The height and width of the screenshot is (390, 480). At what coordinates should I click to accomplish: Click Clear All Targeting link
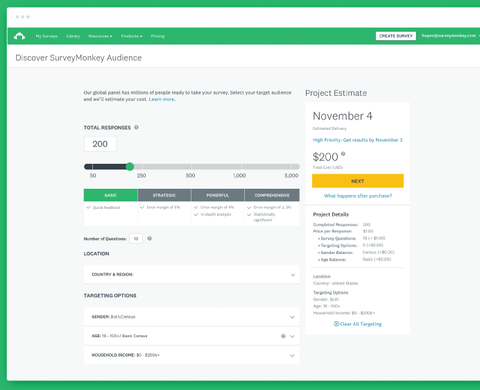[358, 324]
